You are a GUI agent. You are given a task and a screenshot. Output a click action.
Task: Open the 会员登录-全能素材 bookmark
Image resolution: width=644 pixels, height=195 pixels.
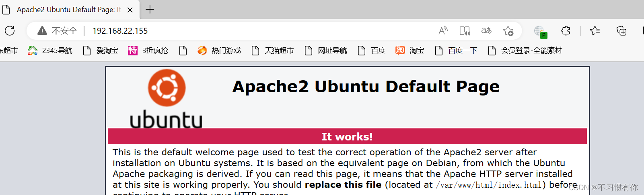[x=525, y=51]
